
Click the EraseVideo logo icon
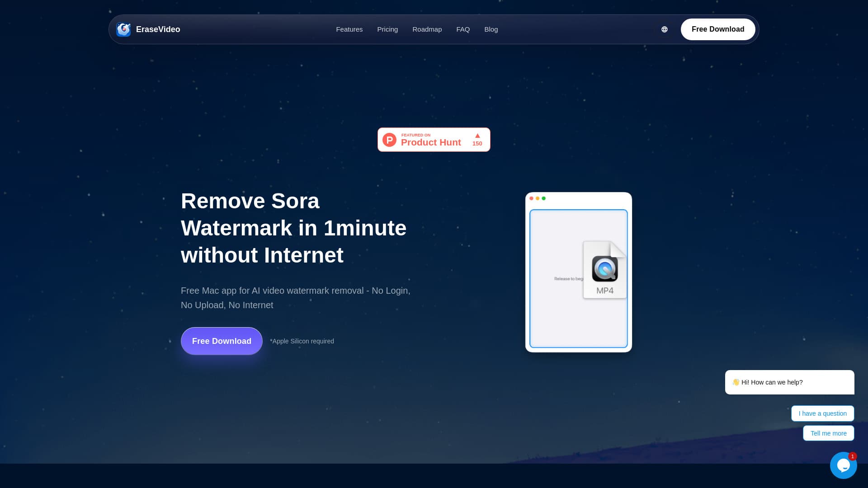click(x=123, y=29)
